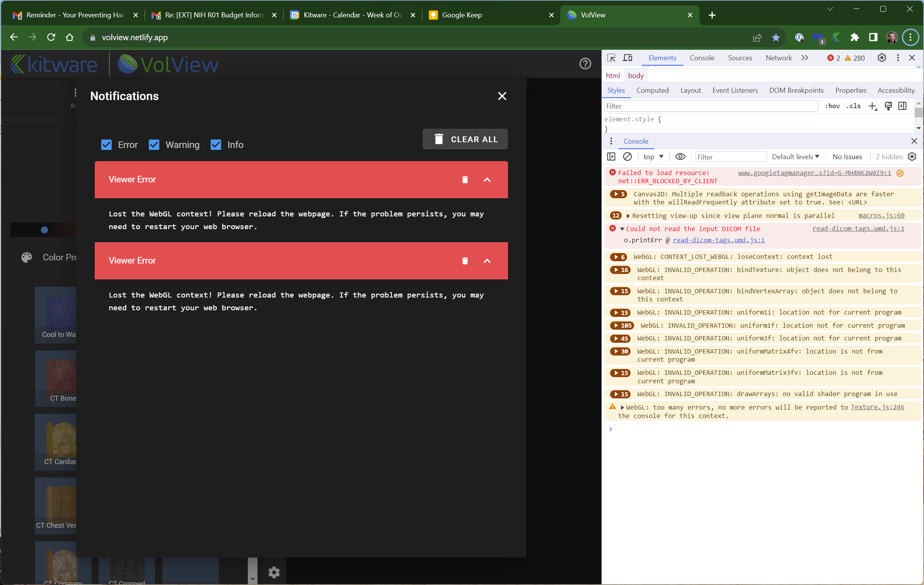The image size is (924, 585).
Task: Activate the inspect element tool in DevTools
Action: pos(611,57)
